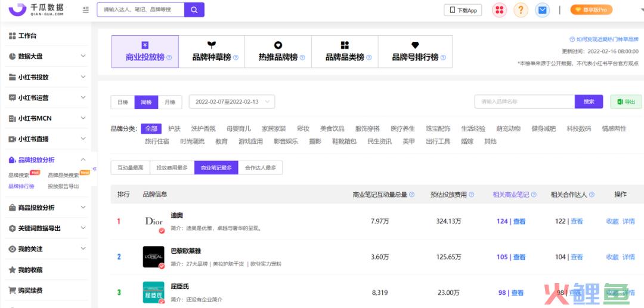Sort by 合作达人最多
This screenshot has width=644, height=308.
[261, 168]
